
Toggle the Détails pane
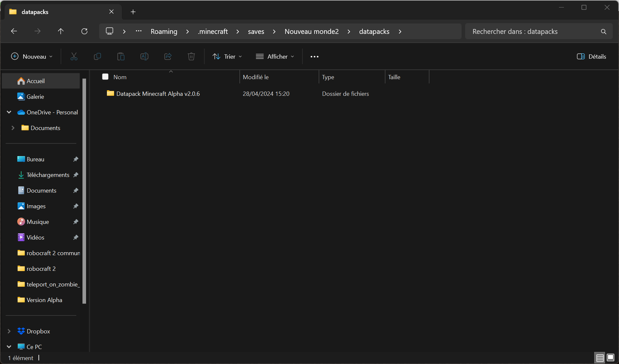tap(591, 56)
